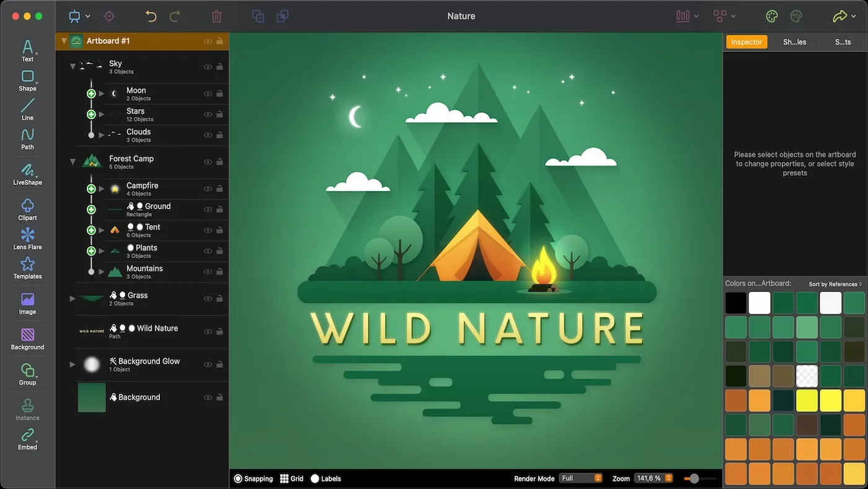
Task: Choose the Lens Flare tool
Action: 27,238
